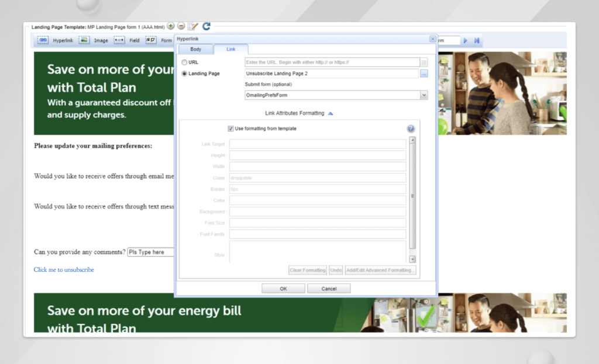Browse landing pages with ellipsis button
Image resolution: width=599 pixels, height=364 pixels.
tap(424, 74)
